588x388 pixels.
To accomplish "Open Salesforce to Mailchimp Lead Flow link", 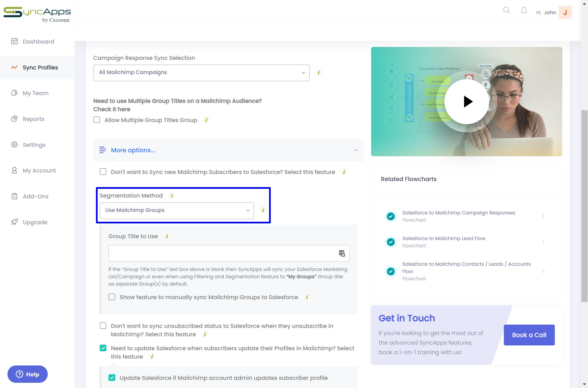I will [443, 239].
